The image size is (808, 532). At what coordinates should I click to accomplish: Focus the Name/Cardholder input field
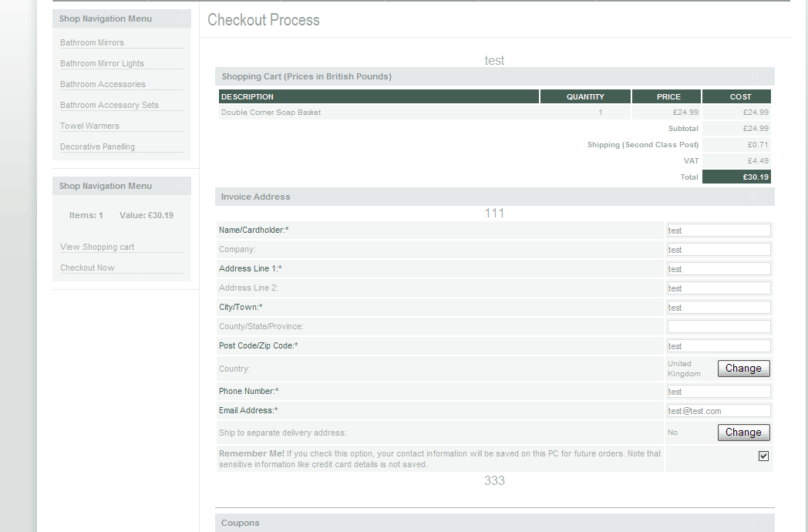[719, 231]
